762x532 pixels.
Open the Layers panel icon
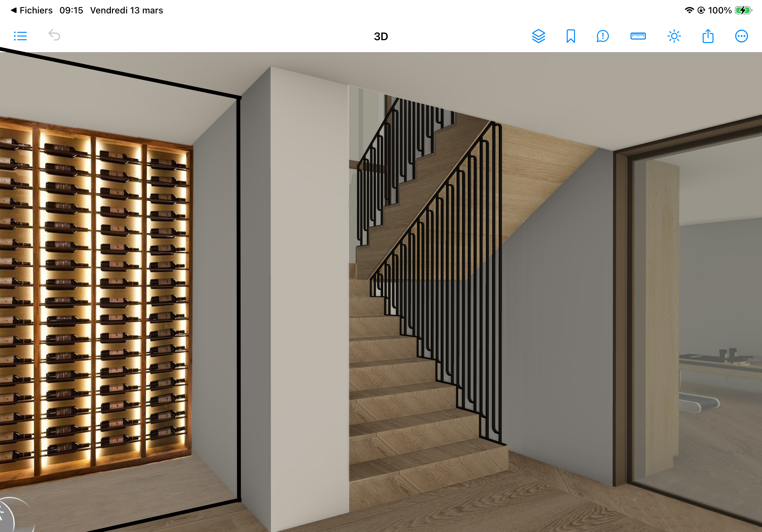pyautogui.click(x=538, y=36)
